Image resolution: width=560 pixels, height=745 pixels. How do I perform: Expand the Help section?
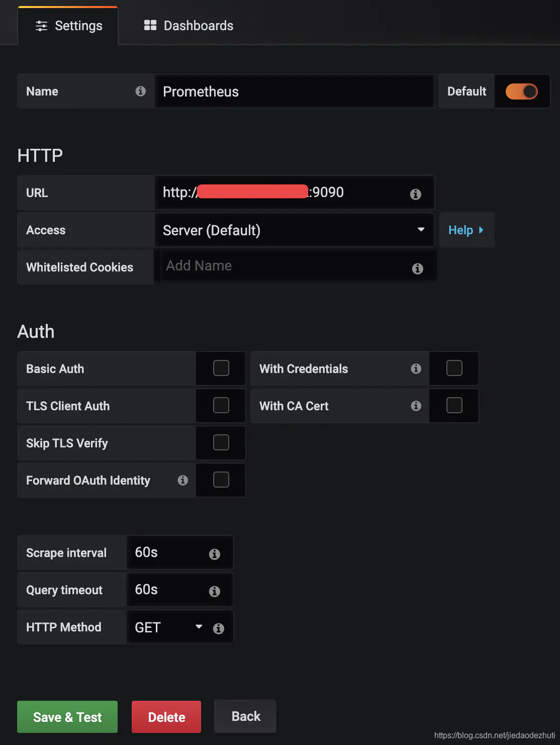coord(466,230)
